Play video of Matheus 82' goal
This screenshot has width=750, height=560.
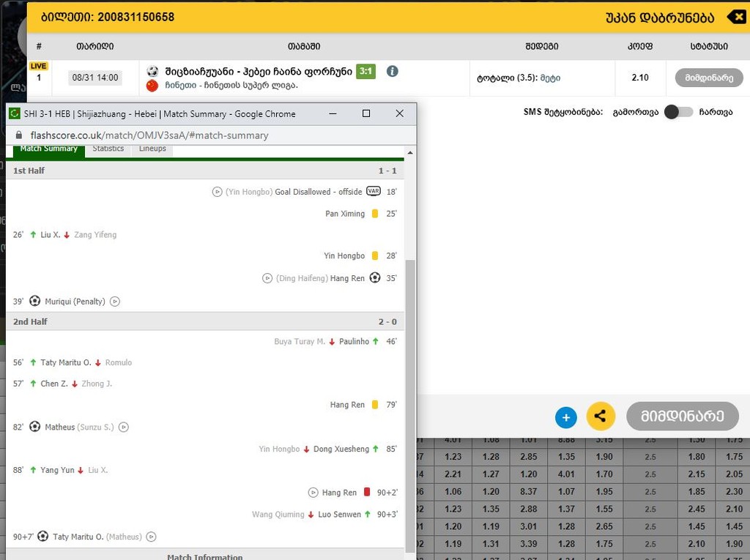(x=123, y=427)
